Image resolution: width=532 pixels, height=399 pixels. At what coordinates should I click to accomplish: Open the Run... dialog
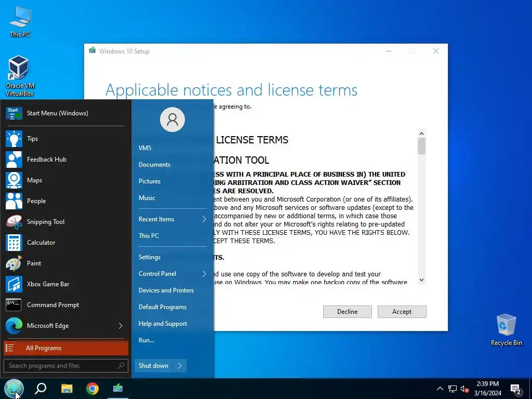pos(146,340)
